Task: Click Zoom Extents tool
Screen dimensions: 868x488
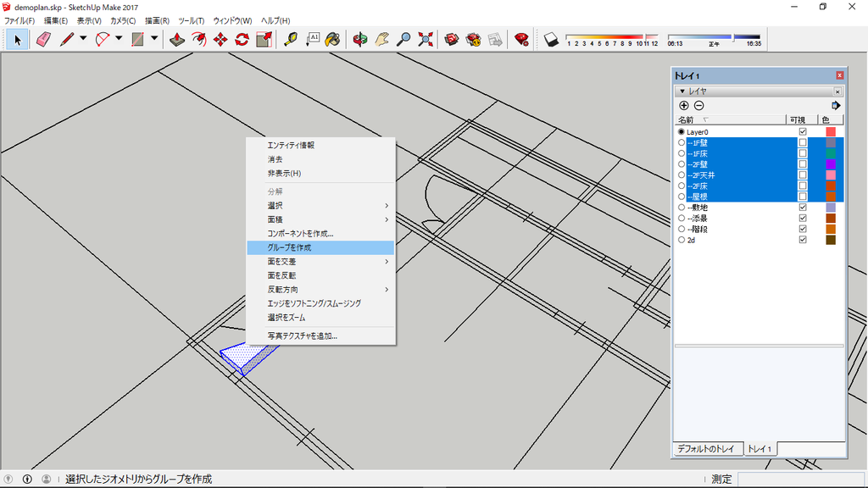Action: coord(426,40)
